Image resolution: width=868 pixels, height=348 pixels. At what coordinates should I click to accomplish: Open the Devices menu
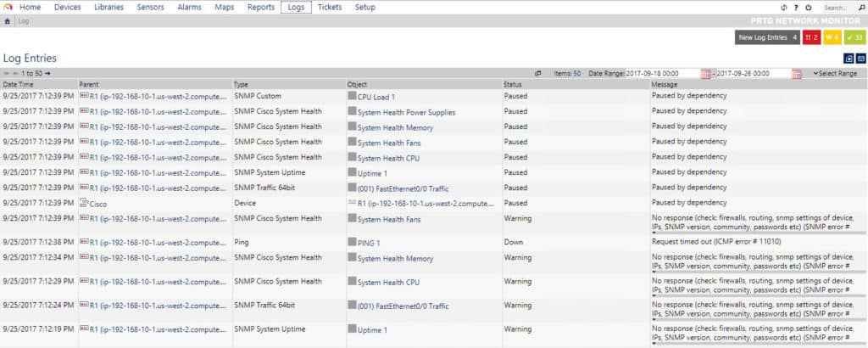[68, 7]
